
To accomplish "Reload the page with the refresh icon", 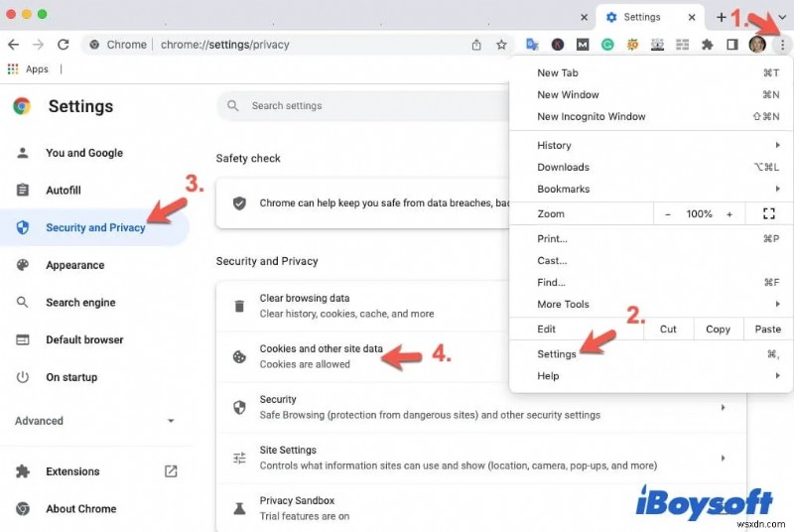I will click(x=64, y=45).
